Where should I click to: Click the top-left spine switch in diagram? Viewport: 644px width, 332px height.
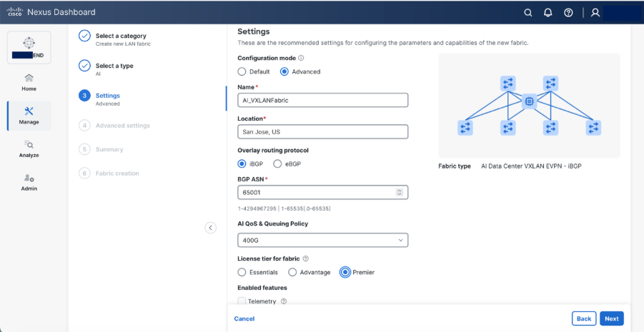tap(508, 84)
